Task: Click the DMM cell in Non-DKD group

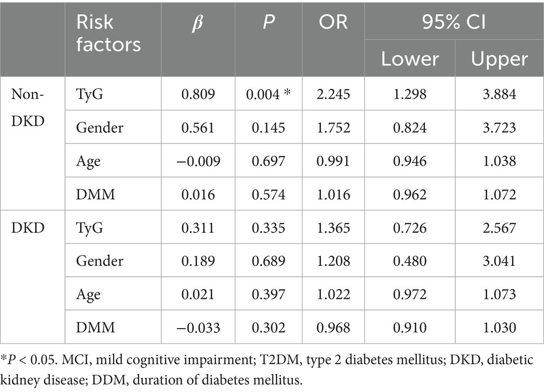Action: 96,193
